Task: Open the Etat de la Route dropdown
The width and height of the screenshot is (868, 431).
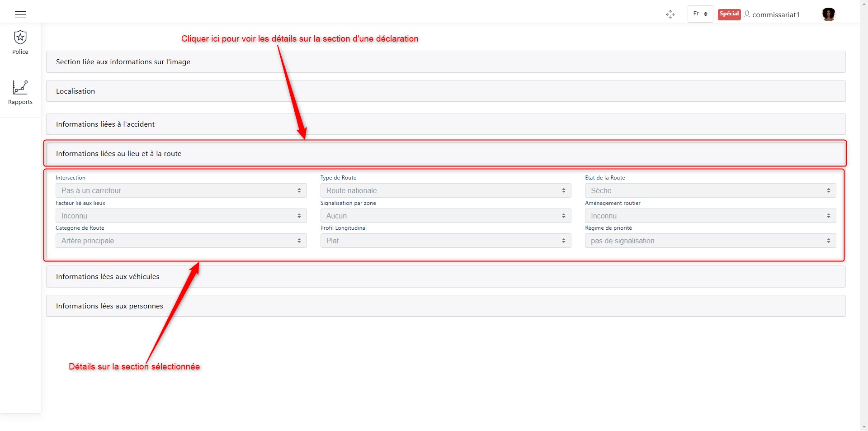Action: pyautogui.click(x=711, y=190)
